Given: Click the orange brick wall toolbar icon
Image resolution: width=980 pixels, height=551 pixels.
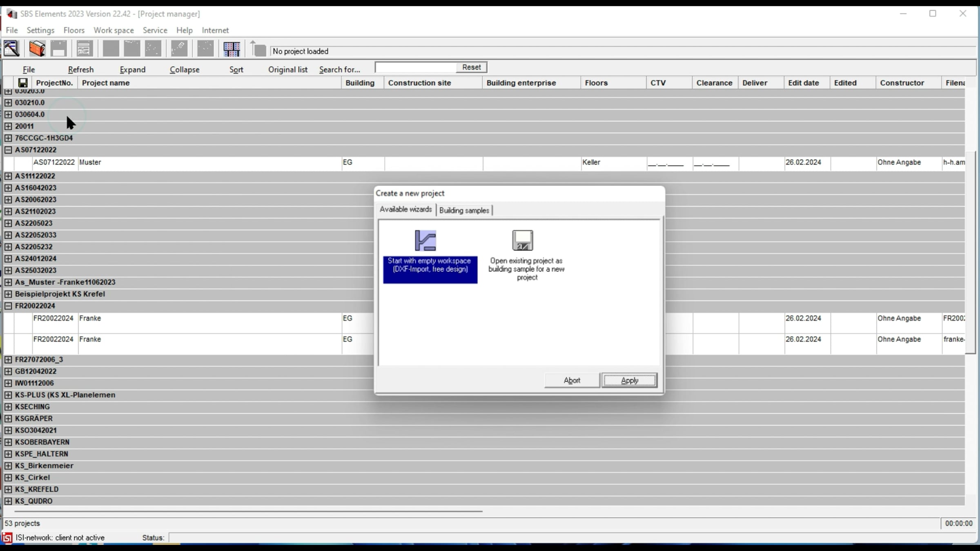Looking at the screenshot, I should pyautogui.click(x=37, y=49).
